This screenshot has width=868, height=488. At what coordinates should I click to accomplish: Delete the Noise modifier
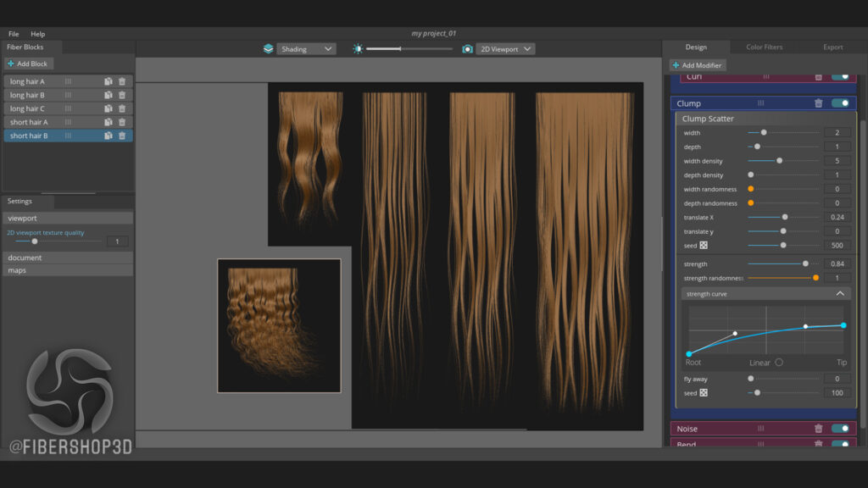click(x=818, y=429)
